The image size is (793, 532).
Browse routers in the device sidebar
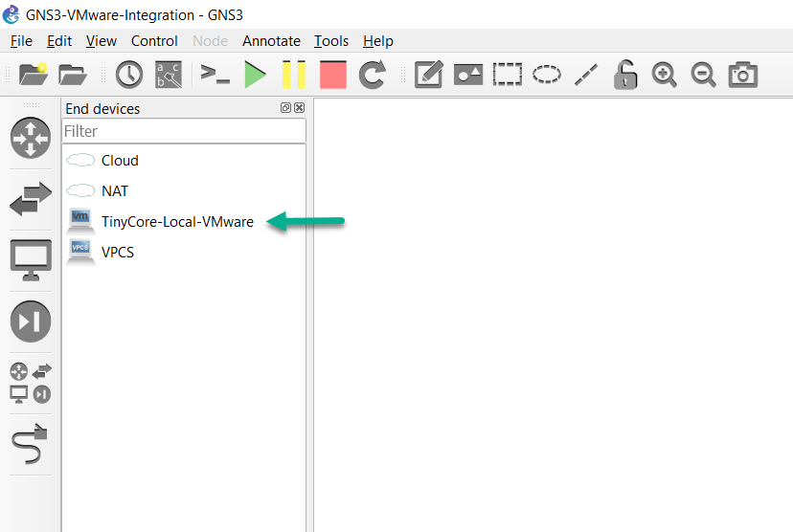click(x=31, y=138)
